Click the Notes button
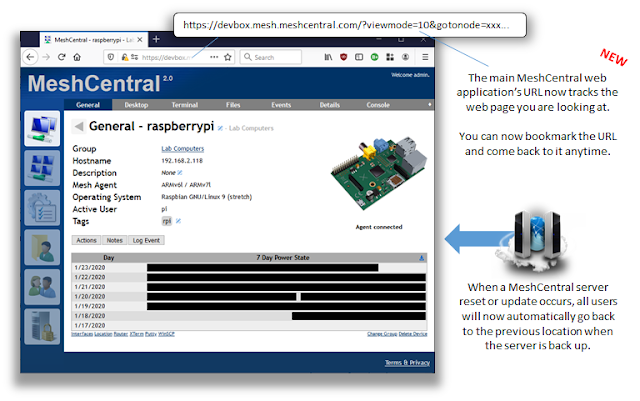640x401 pixels. tap(115, 240)
